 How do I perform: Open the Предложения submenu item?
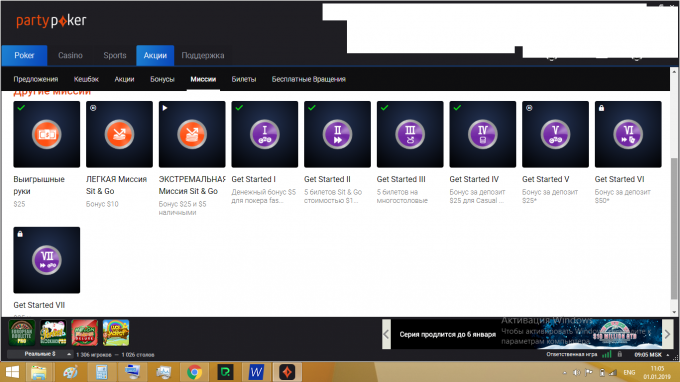pos(36,79)
